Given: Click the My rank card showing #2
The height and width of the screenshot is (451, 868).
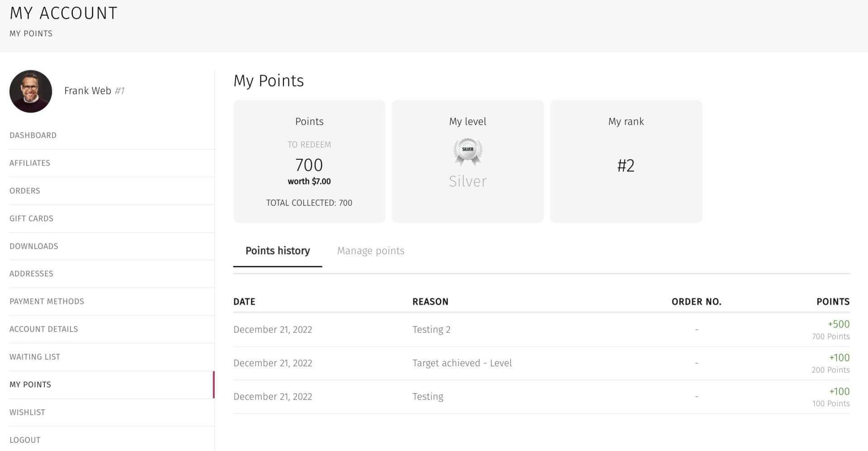Looking at the screenshot, I should (x=626, y=161).
